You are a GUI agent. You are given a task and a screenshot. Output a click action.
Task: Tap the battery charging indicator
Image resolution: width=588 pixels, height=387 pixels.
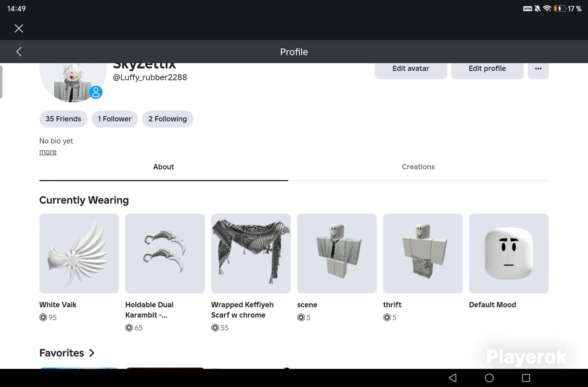[559, 9]
